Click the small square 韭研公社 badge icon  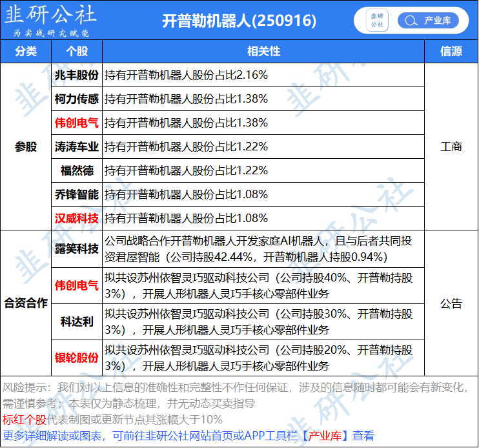click(x=377, y=21)
